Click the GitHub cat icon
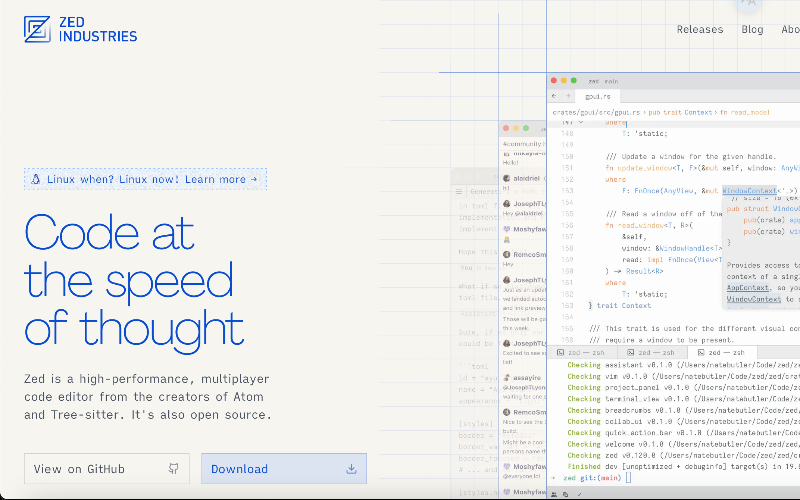The image size is (800, 500). click(x=174, y=468)
